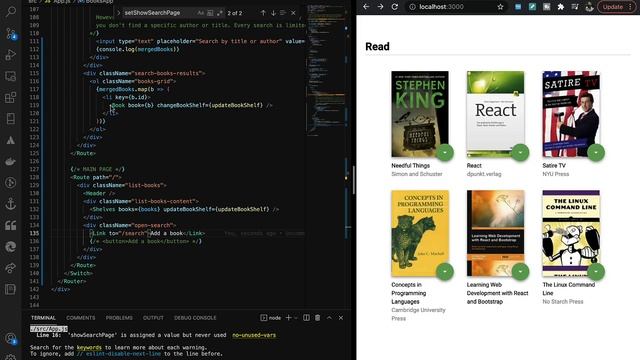
Task: Split the terminal
Action: 306,318
